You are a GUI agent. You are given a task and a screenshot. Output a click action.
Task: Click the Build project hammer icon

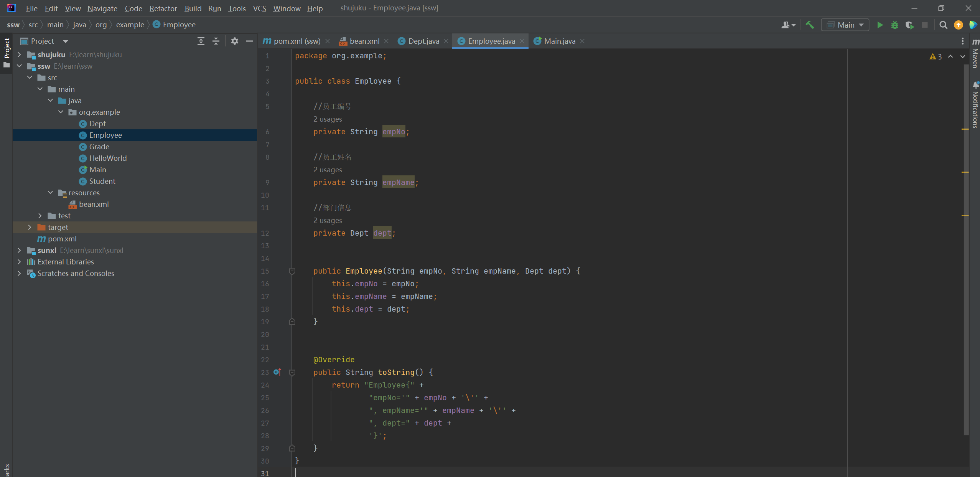pyautogui.click(x=810, y=25)
